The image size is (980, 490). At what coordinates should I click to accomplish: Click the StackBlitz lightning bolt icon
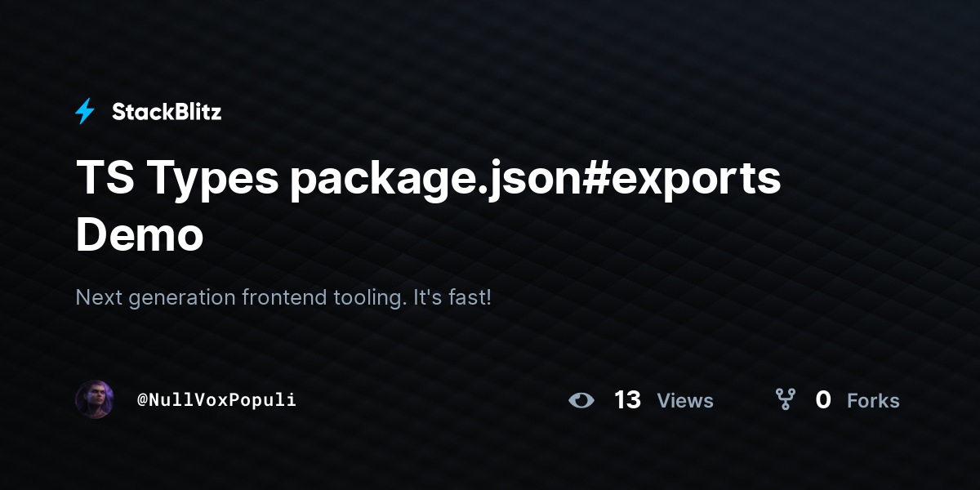85,112
